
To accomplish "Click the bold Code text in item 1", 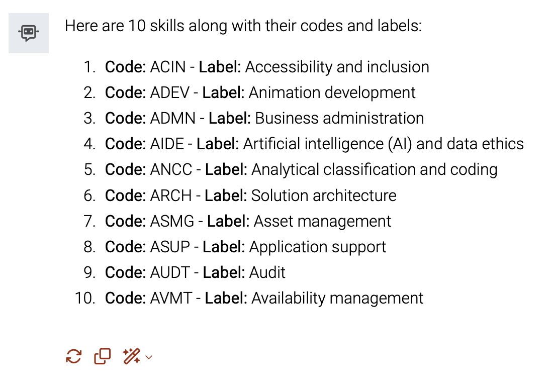I will [x=125, y=67].
